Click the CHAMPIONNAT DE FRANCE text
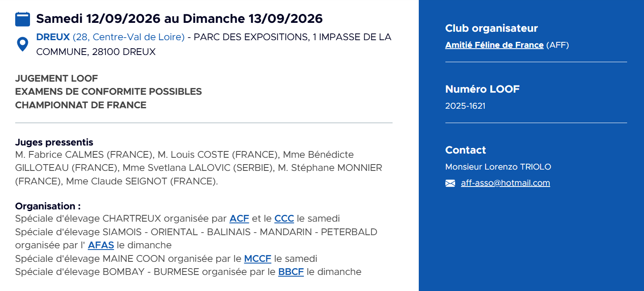The width and height of the screenshot is (644, 291). pyautogui.click(x=81, y=105)
